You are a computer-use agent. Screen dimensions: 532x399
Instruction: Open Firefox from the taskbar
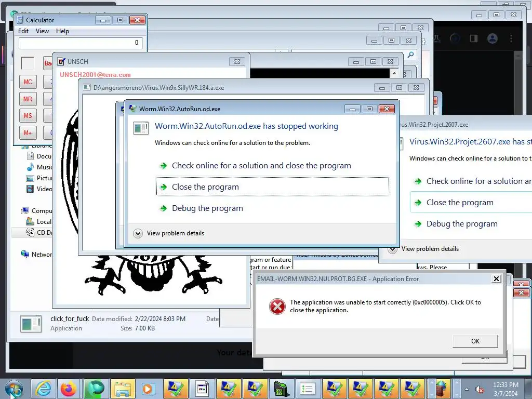point(68,389)
